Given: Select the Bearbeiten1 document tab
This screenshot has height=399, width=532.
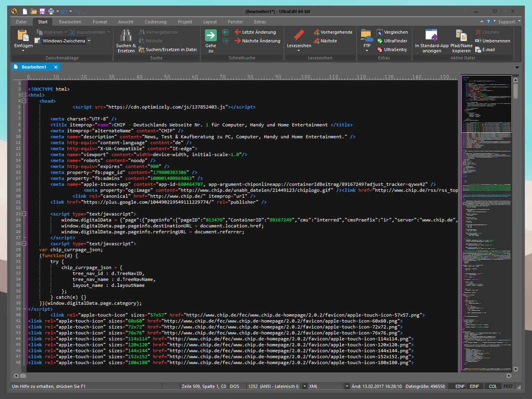Looking at the screenshot, I should [x=34, y=67].
